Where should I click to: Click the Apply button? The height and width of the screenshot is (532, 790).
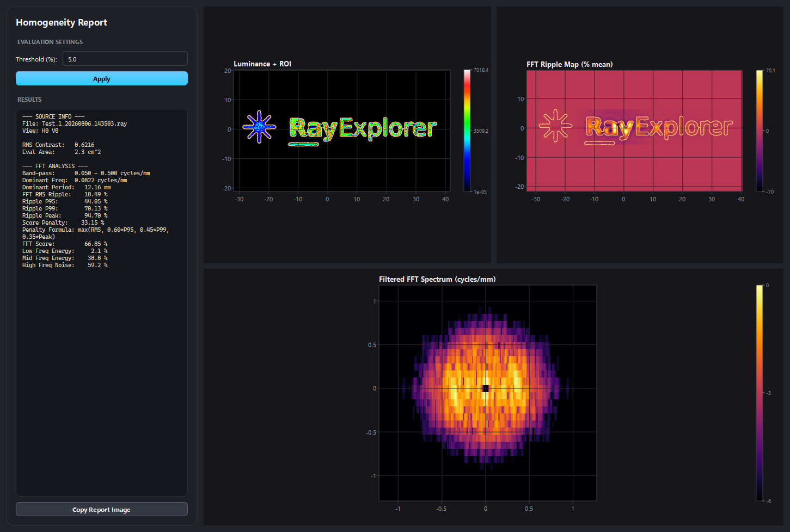102,78
